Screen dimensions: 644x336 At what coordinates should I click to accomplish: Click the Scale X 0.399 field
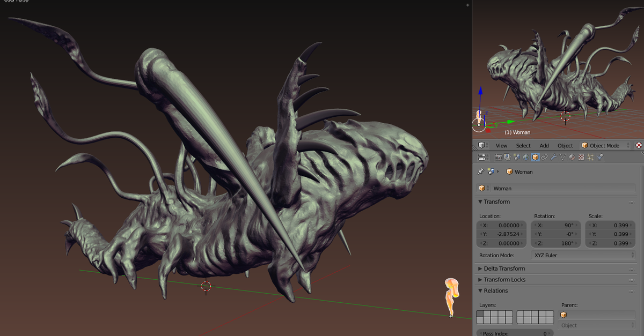coord(611,226)
